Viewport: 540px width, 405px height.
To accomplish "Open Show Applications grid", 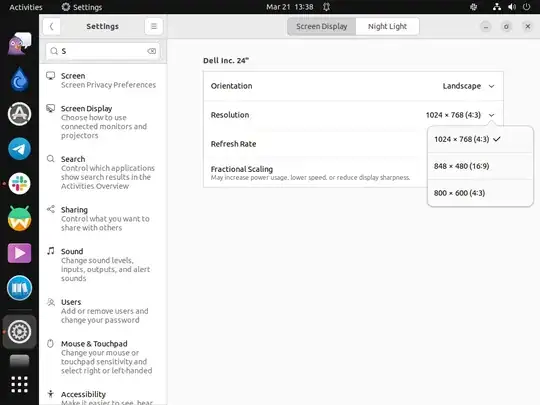I will pyautogui.click(x=19, y=384).
